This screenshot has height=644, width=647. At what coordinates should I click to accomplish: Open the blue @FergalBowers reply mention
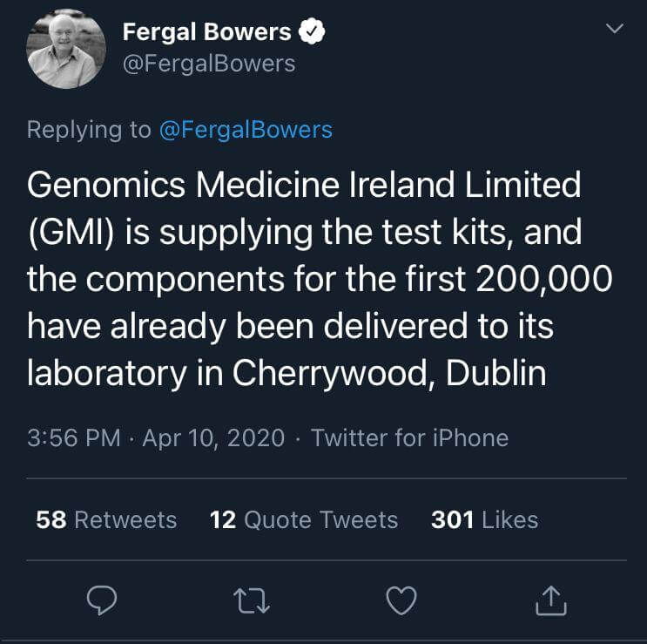[x=246, y=130]
